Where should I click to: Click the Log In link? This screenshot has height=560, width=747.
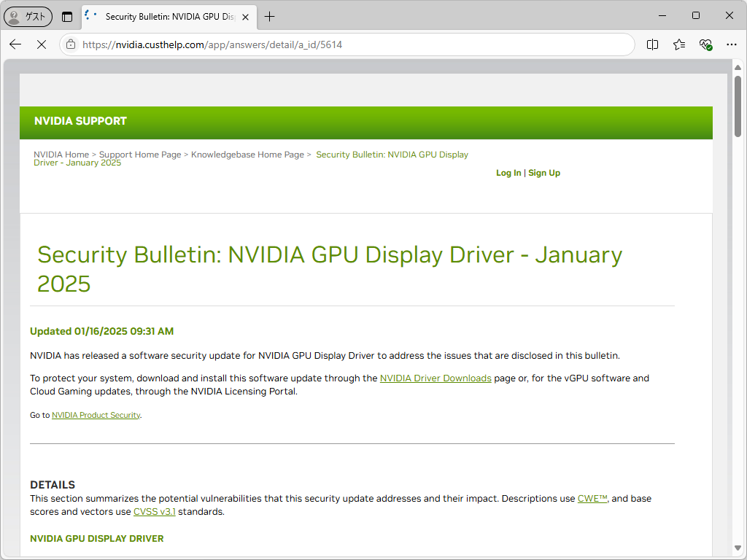(x=508, y=173)
